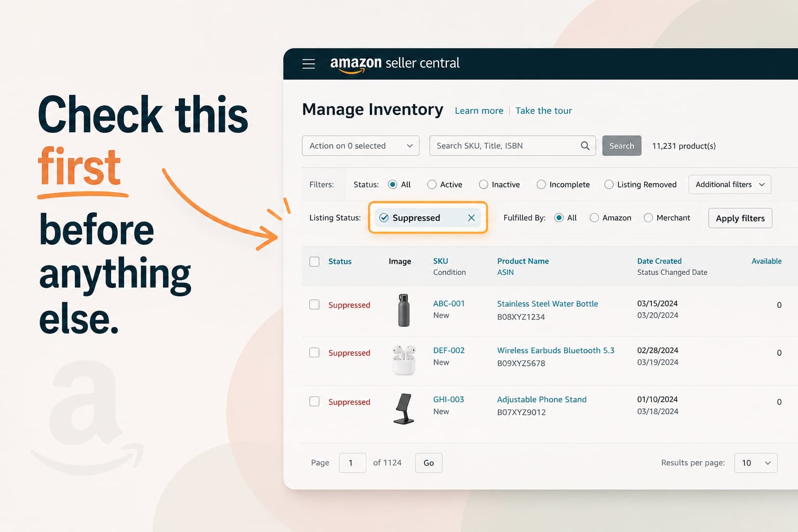The height and width of the screenshot is (532, 798).
Task: Click the page number input field
Action: (x=352, y=463)
